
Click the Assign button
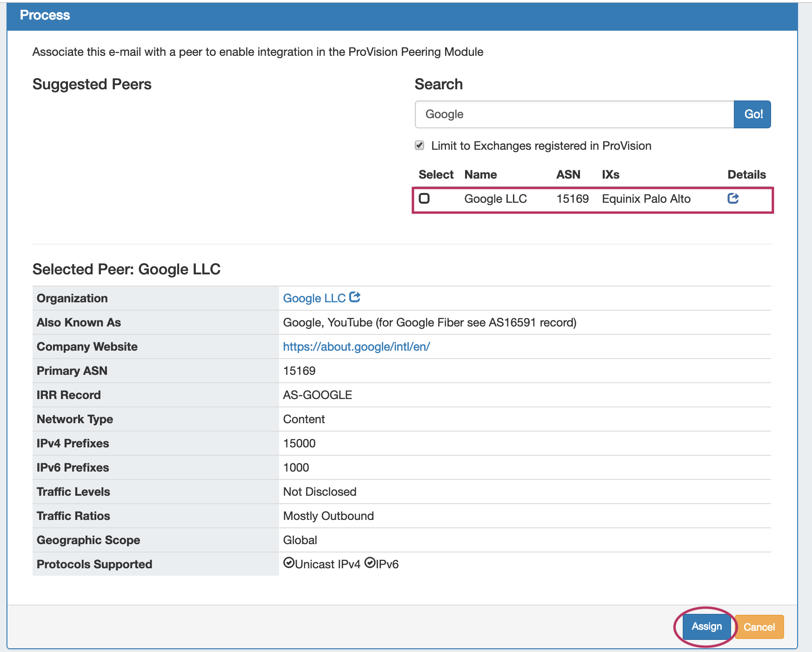tap(706, 626)
